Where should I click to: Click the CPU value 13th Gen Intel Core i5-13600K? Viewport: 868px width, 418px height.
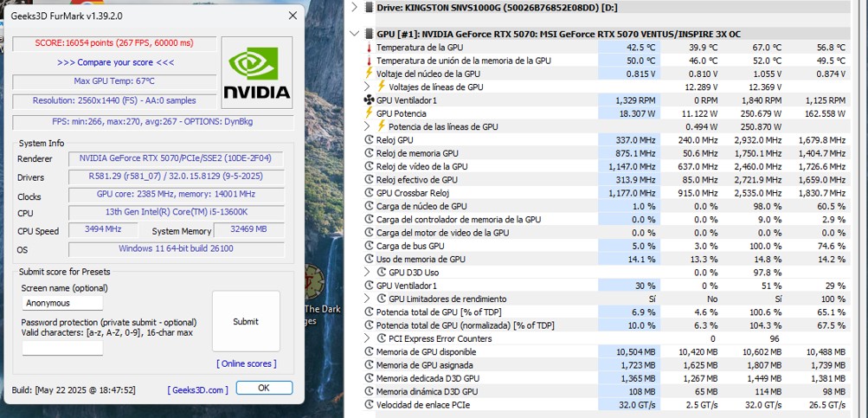177,212
